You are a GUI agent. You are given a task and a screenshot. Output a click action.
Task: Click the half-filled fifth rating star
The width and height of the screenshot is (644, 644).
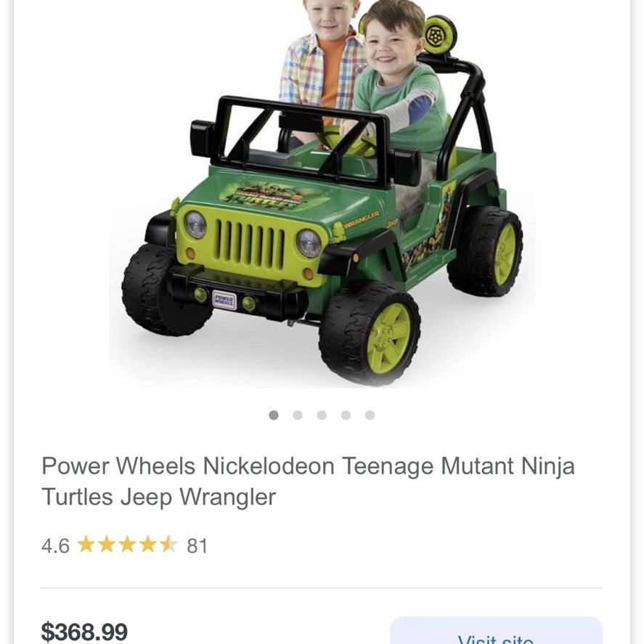(168, 545)
